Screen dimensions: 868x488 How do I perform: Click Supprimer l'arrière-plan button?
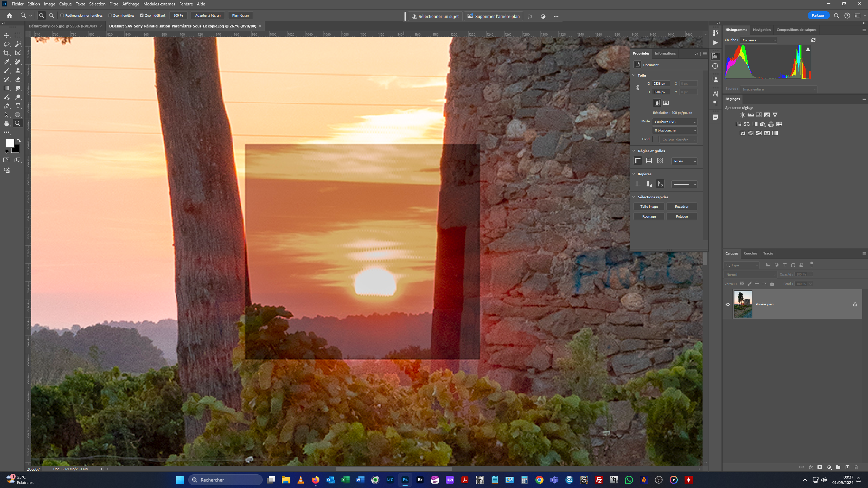pyautogui.click(x=493, y=16)
